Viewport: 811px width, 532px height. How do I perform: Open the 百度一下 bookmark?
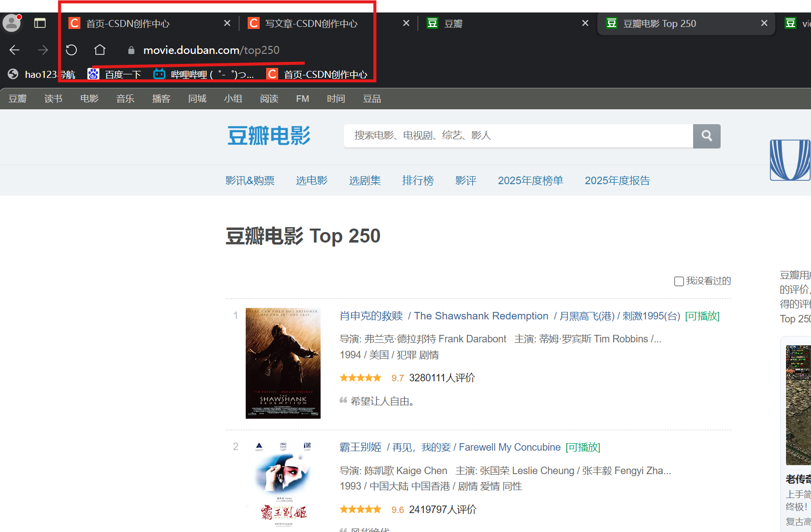click(x=115, y=74)
